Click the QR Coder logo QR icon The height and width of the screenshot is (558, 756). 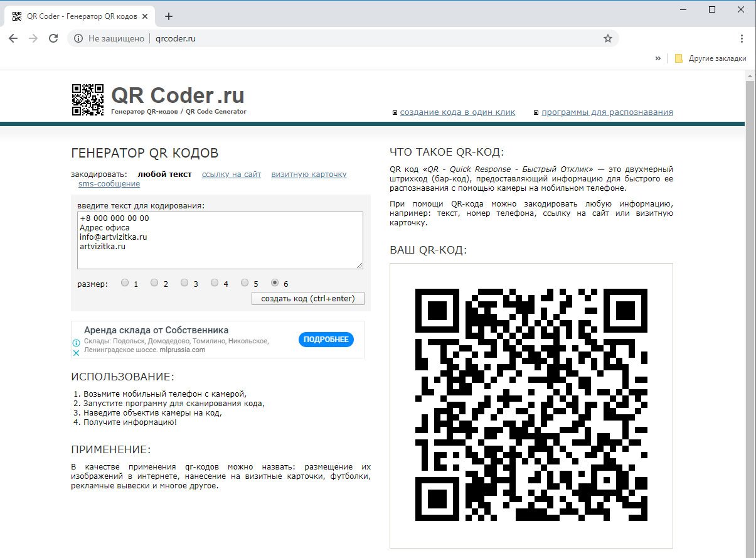[88, 100]
